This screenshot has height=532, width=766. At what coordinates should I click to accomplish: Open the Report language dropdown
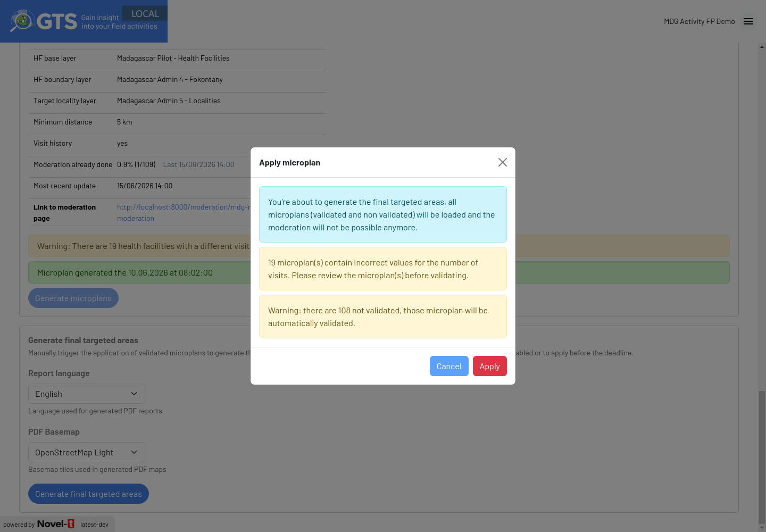click(87, 394)
